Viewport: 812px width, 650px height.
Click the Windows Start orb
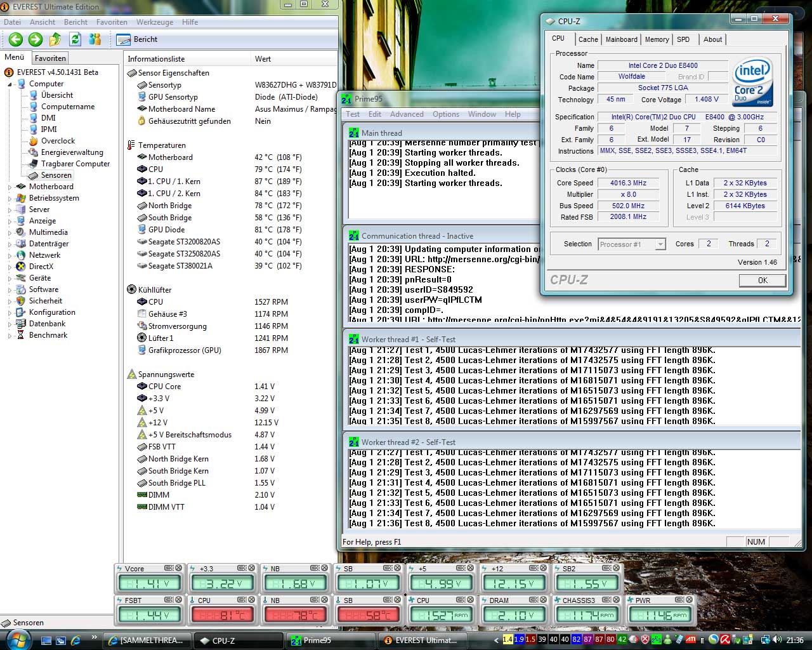click(x=17, y=639)
